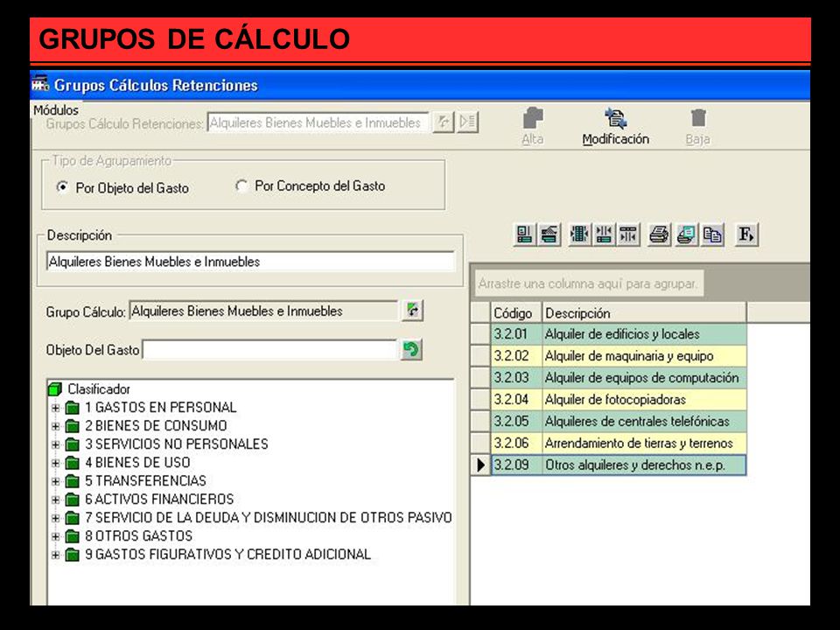Expand the 9 GASTOS FIGURATIVOS node

click(x=55, y=555)
